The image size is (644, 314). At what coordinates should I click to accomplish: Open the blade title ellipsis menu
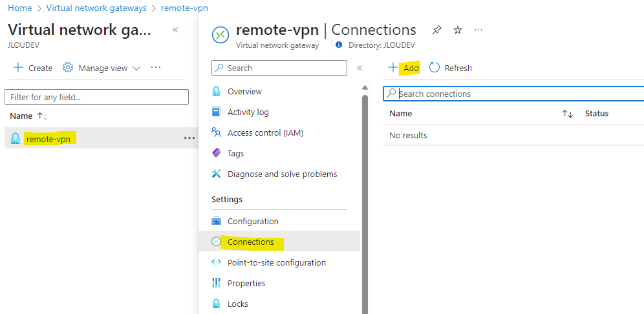pos(478,30)
